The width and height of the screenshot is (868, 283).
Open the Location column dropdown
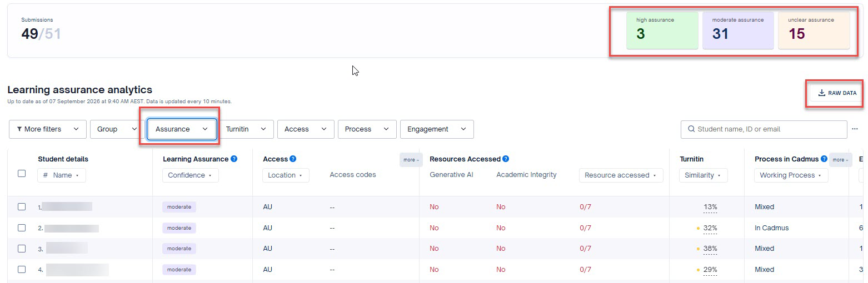286,175
